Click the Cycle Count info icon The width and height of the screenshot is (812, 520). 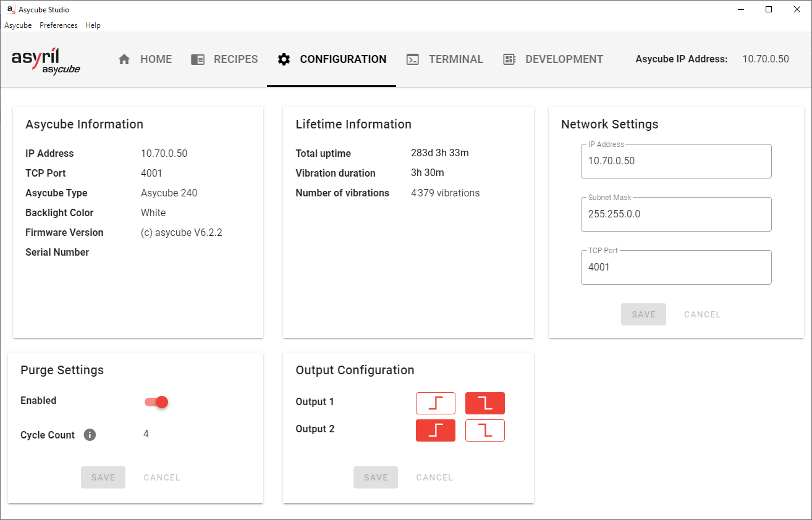(x=89, y=435)
